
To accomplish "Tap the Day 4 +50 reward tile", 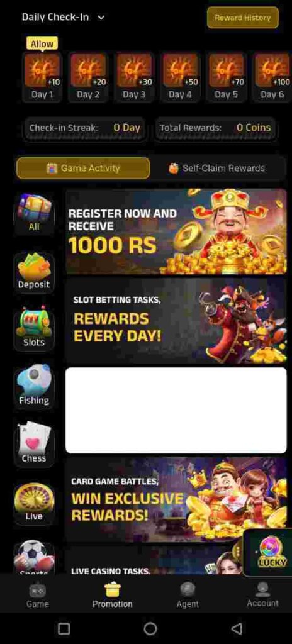I will (x=180, y=77).
